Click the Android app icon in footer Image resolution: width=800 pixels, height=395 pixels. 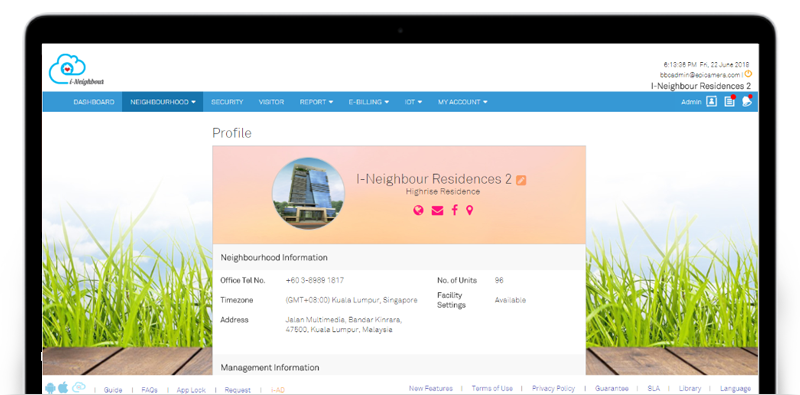tap(50, 388)
